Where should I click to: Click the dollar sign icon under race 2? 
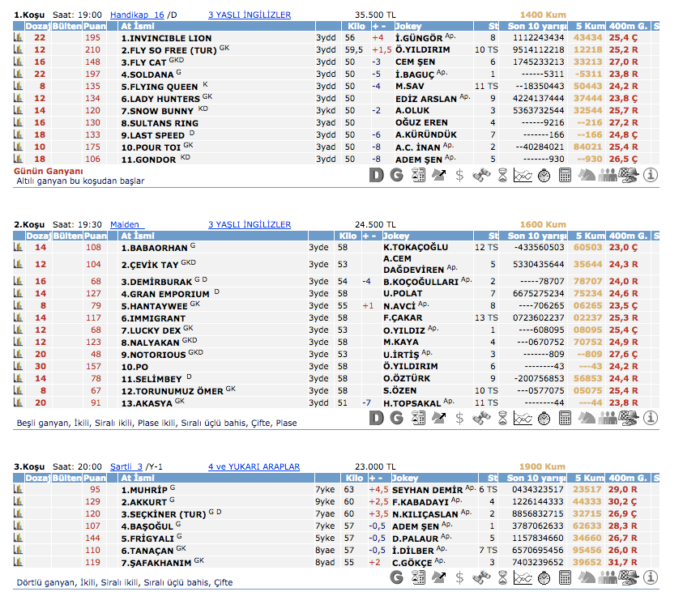[x=459, y=418]
